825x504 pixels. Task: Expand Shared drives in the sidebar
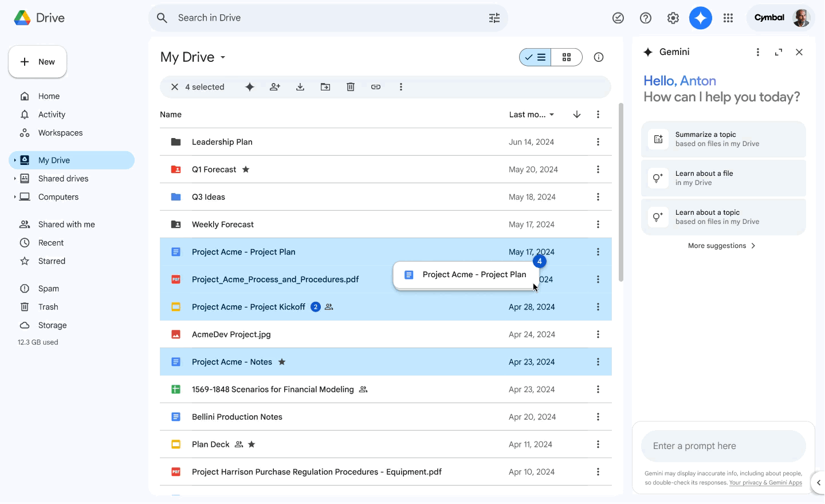click(x=15, y=178)
